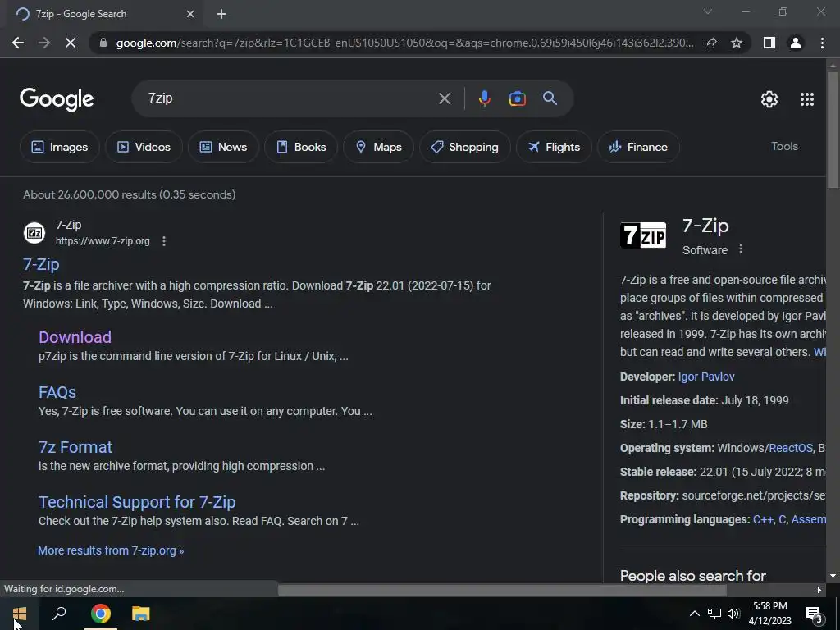
Task: Open new tab with plus button
Action: [x=221, y=15]
